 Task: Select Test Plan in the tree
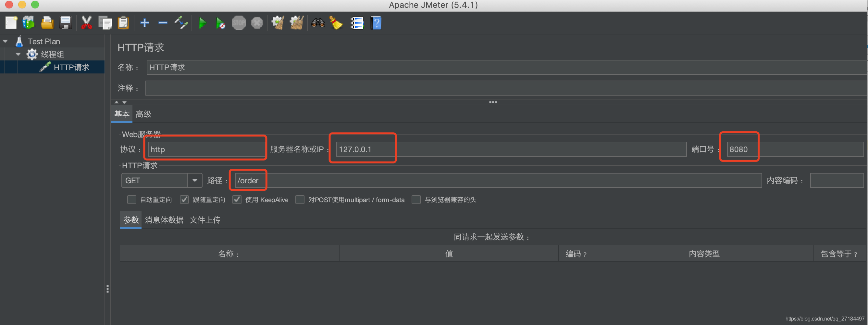43,42
